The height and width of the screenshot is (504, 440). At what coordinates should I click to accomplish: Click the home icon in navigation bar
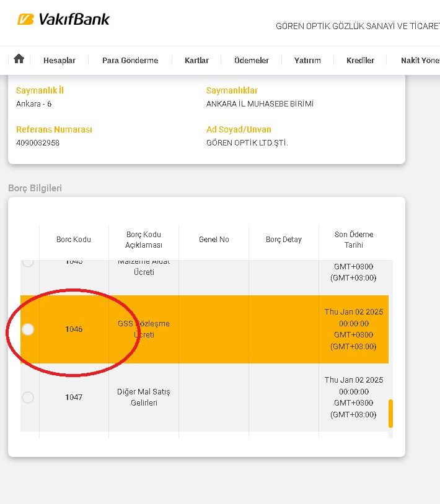(x=19, y=59)
